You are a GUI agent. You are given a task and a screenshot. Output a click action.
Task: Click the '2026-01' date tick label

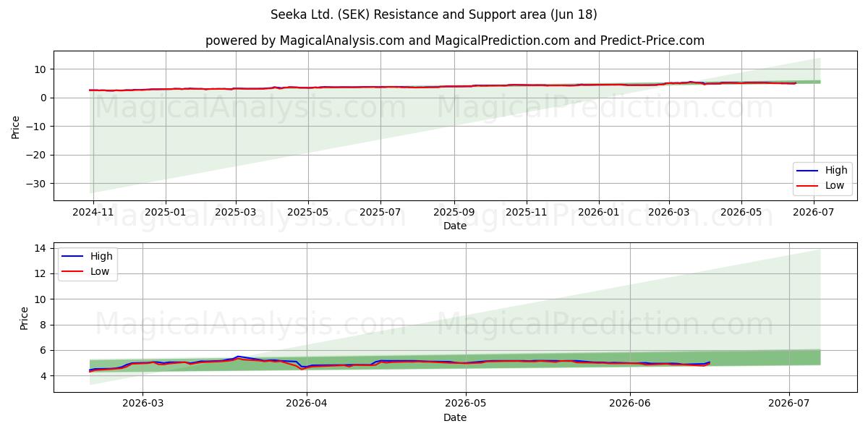[x=598, y=212]
